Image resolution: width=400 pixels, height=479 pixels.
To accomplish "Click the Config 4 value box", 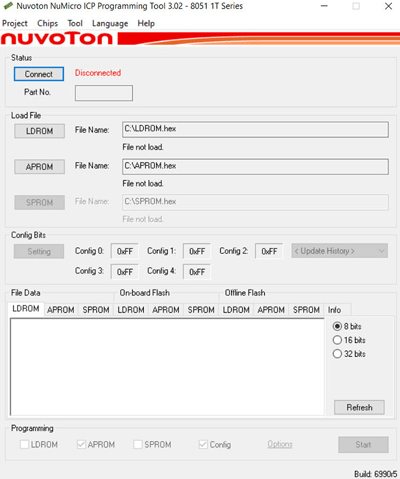I will [197, 272].
